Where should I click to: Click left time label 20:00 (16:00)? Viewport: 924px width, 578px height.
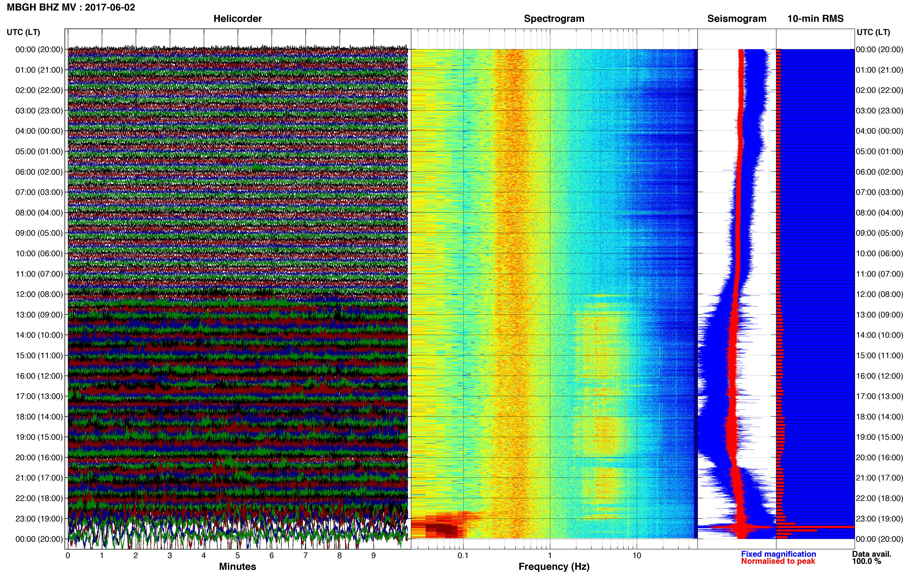39,458
